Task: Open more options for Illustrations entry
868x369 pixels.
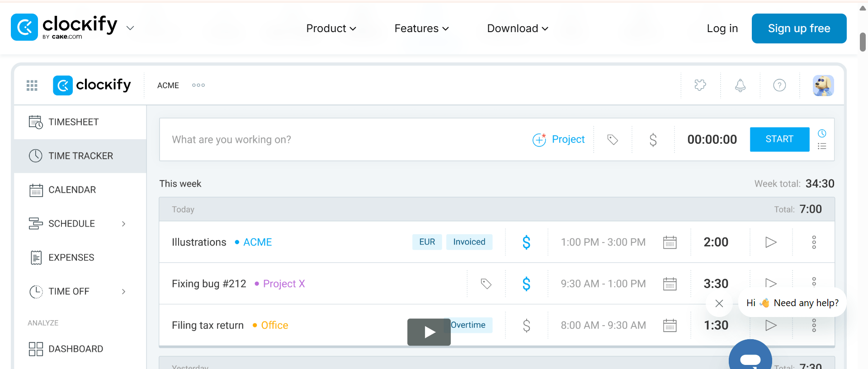Action: pos(814,242)
